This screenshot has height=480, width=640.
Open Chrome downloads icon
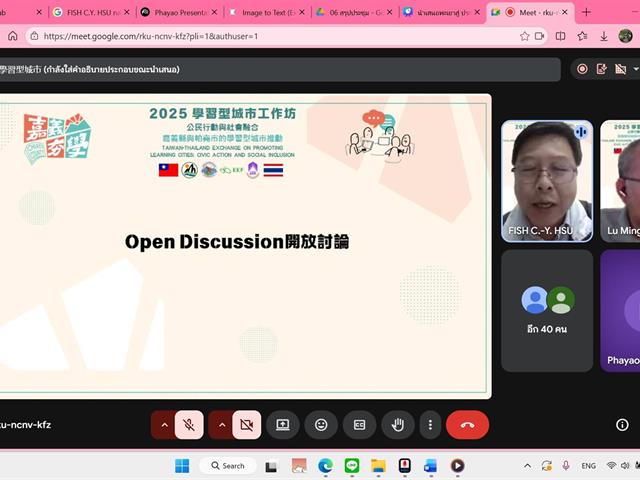coord(603,36)
